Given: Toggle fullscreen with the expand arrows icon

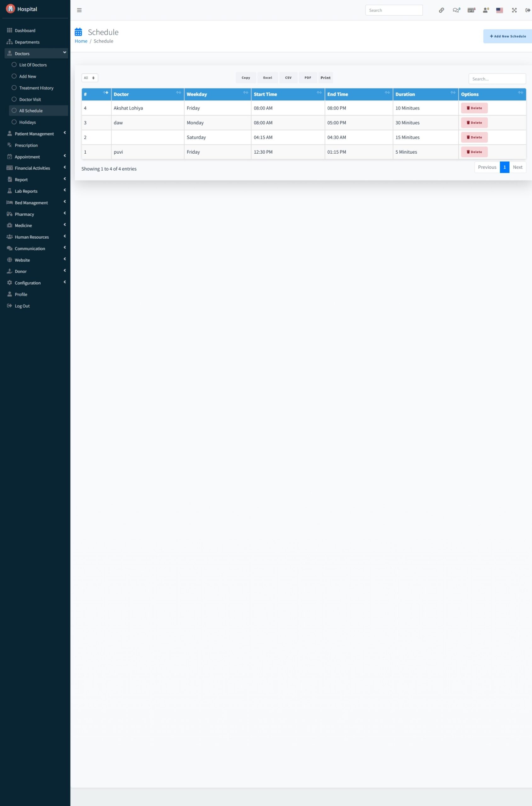Looking at the screenshot, I should coord(514,10).
